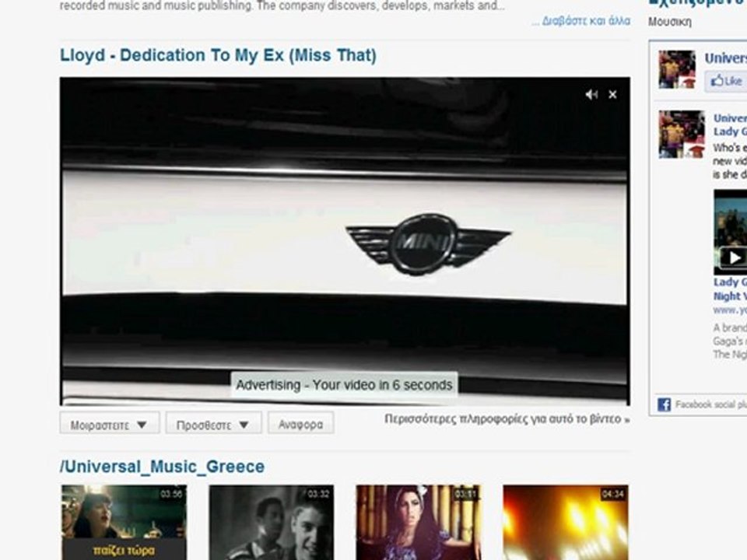
Task: Click the Facebook post avatar beside the Lady Gaga post
Action: (682, 135)
